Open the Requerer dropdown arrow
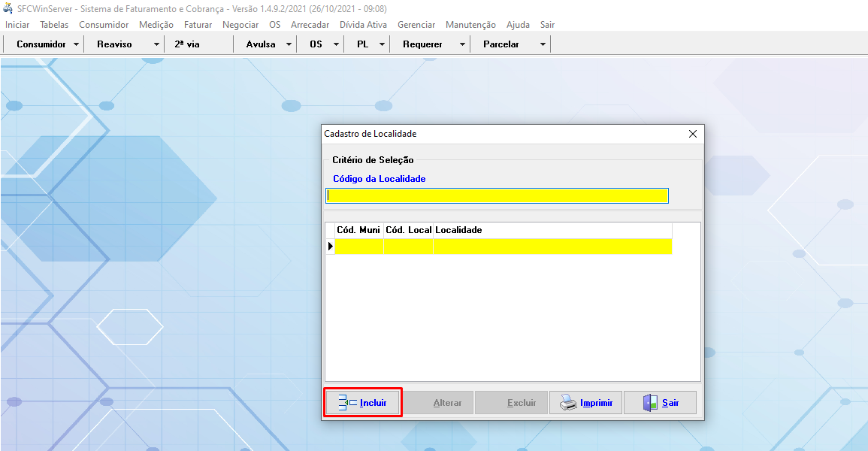868x451 pixels. coord(462,44)
